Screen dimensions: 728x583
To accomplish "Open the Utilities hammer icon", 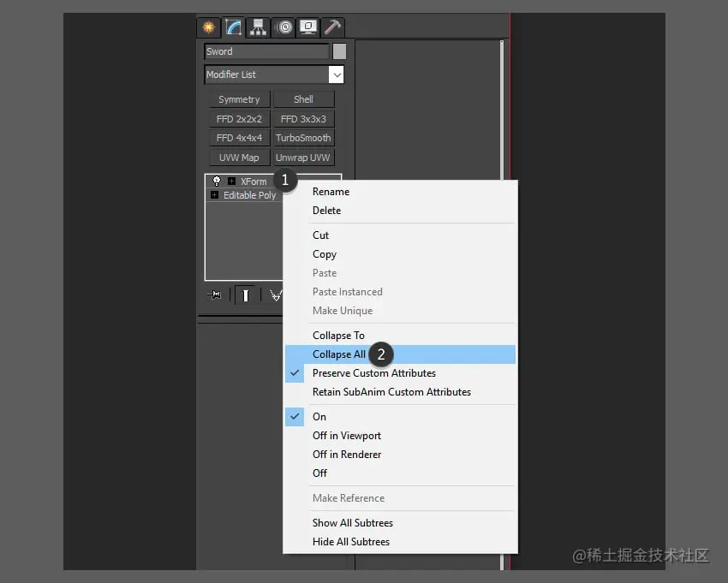I will point(333,27).
